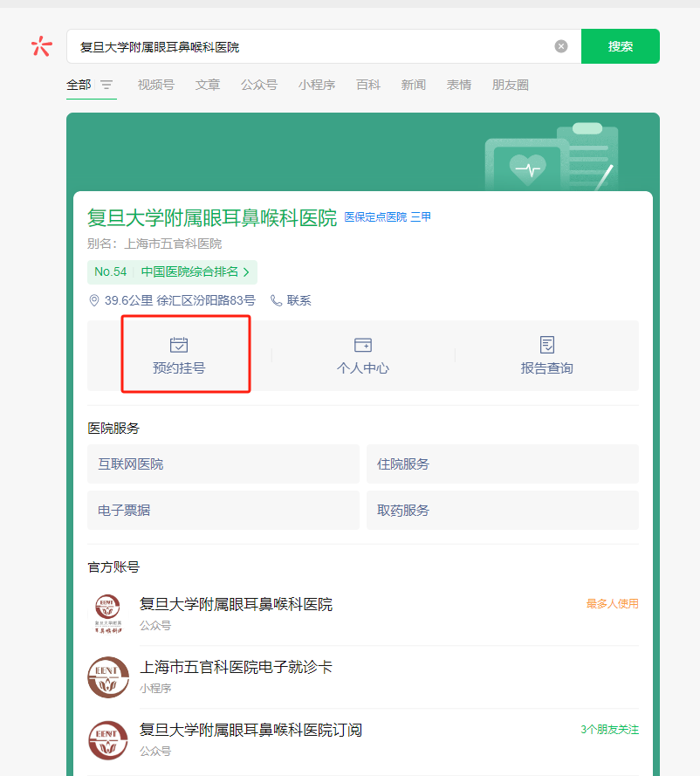Open the hospital title 复旦大学附属眼耳鼻喉科医院
The image size is (700, 776).
click(212, 217)
